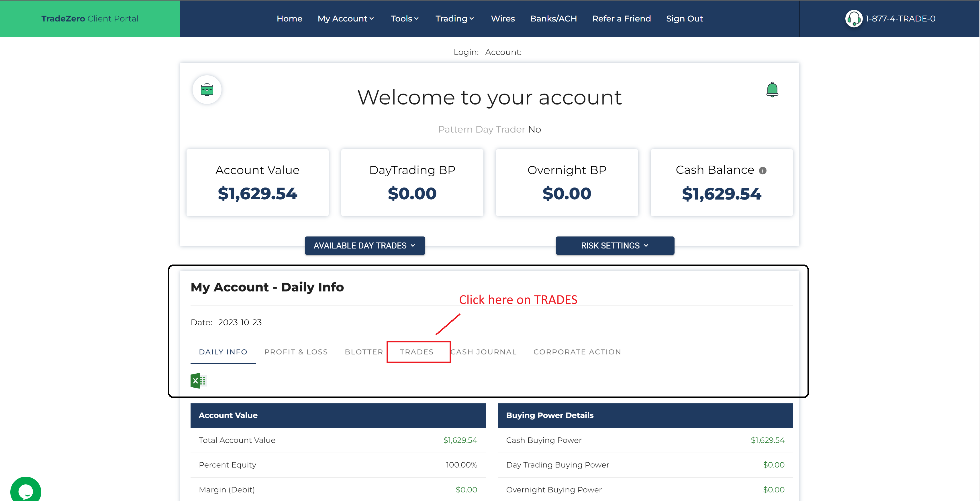Click the green briefcase account icon
The width and height of the screenshot is (980, 501).
click(207, 90)
